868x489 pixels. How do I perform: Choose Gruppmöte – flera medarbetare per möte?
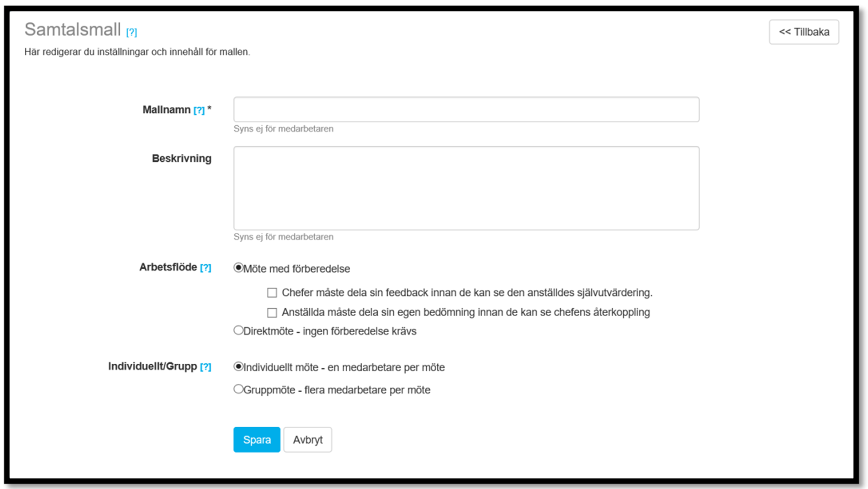pos(238,389)
